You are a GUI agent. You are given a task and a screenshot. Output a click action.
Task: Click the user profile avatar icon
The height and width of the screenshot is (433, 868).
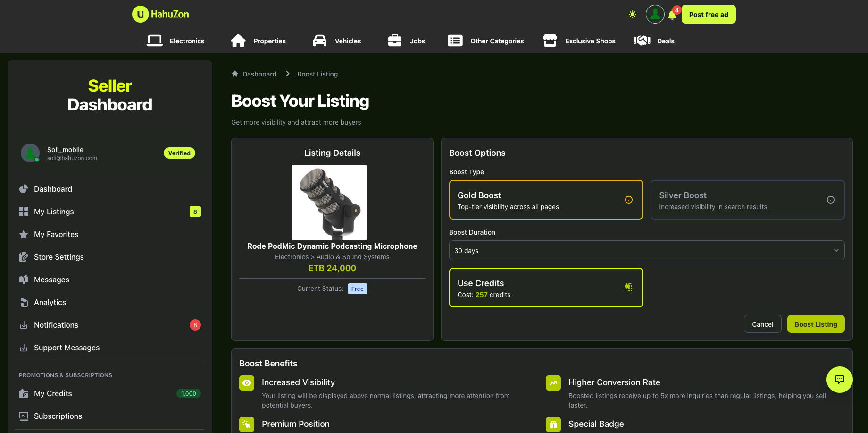click(x=655, y=14)
